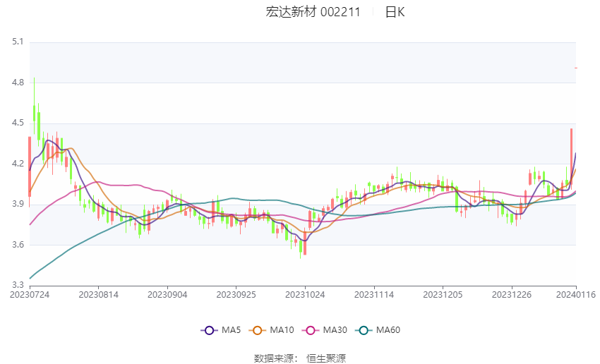Screen dimensions: 600x364
Task: Click the 20240116 x-axis date label
Action: 575,295
